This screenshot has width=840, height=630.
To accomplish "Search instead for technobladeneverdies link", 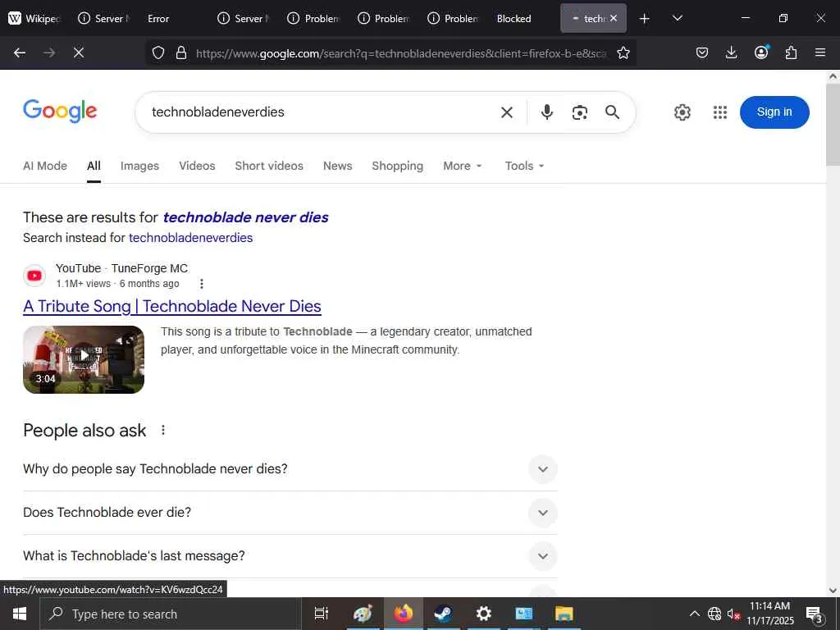I will click(190, 238).
